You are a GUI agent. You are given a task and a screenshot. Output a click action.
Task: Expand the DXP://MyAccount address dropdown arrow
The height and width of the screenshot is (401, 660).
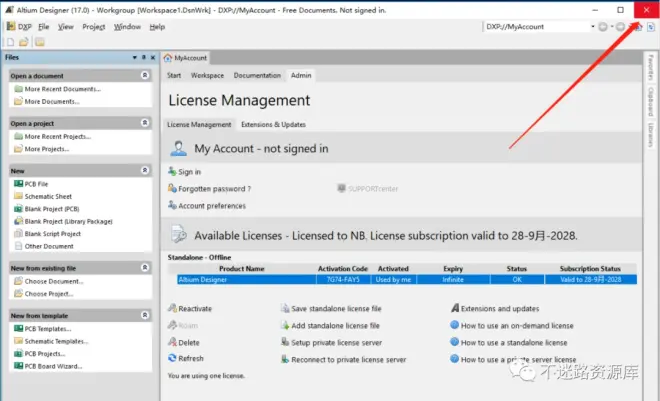[593, 27]
